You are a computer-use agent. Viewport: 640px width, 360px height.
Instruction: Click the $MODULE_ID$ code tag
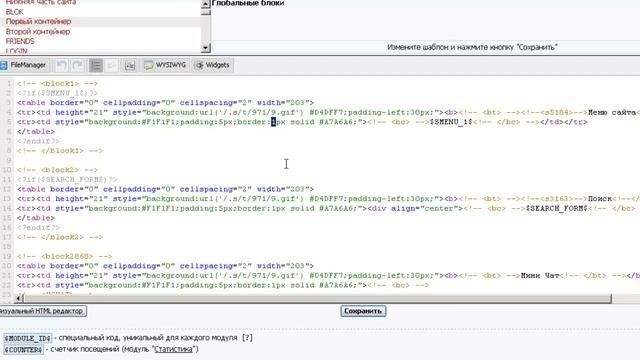click(27, 338)
